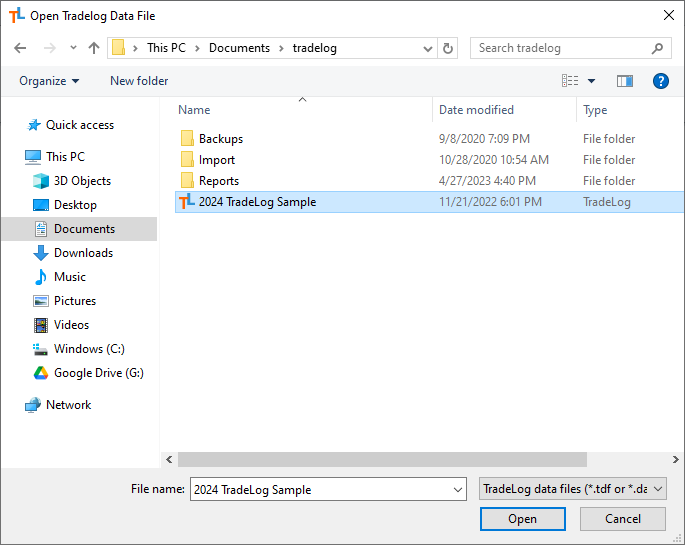Expand the File name dropdown arrow
The image size is (685, 545).
coord(458,490)
